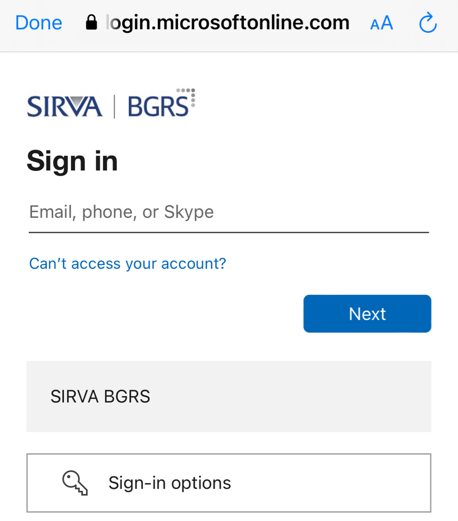Click the small A in text size control

click(x=375, y=25)
